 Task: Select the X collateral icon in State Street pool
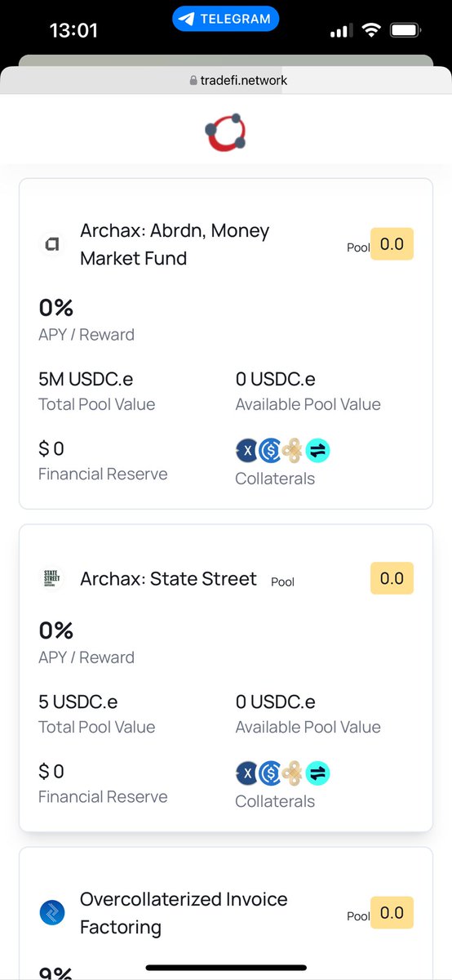click(247, 773)
